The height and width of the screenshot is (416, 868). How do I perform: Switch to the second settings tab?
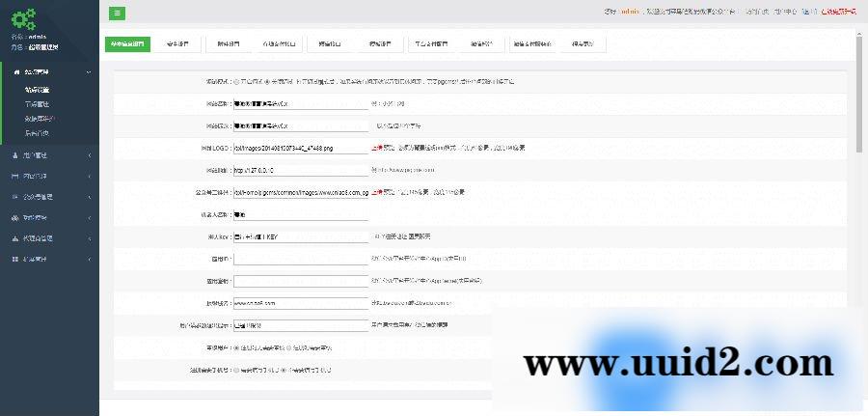pyautogui.click(x=177, y=43)
